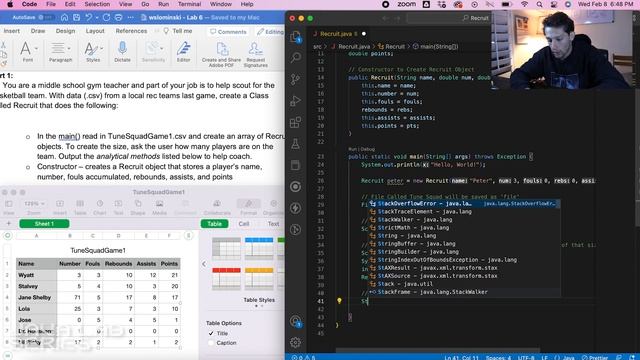
Task: Choose the blue header table style
Action: point(259,248)
